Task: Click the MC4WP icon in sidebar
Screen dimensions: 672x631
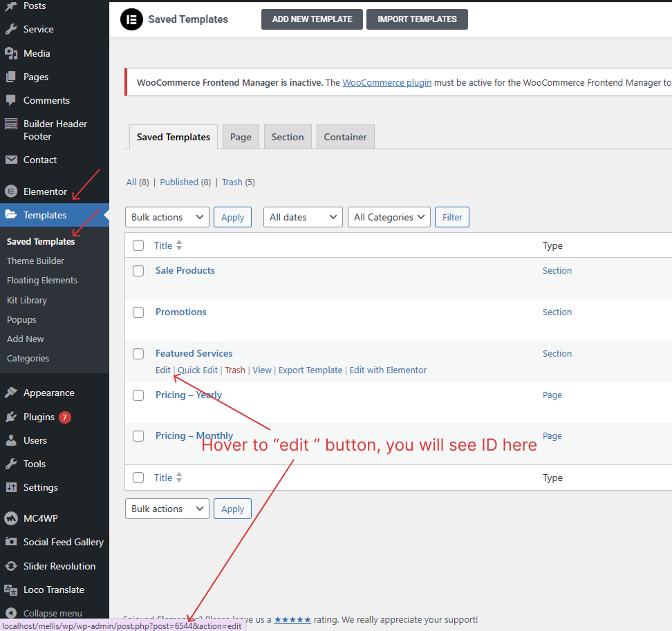Action: (11, 518)
